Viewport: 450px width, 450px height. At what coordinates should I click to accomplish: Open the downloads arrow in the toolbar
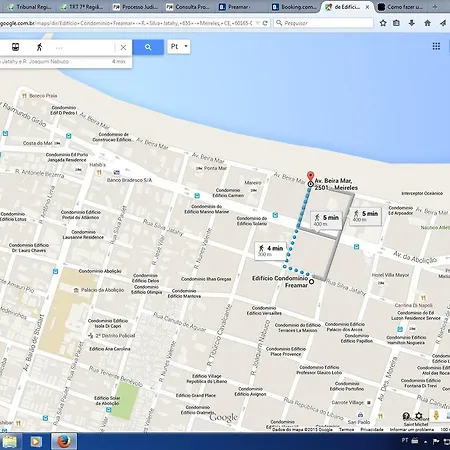point(412,23)
